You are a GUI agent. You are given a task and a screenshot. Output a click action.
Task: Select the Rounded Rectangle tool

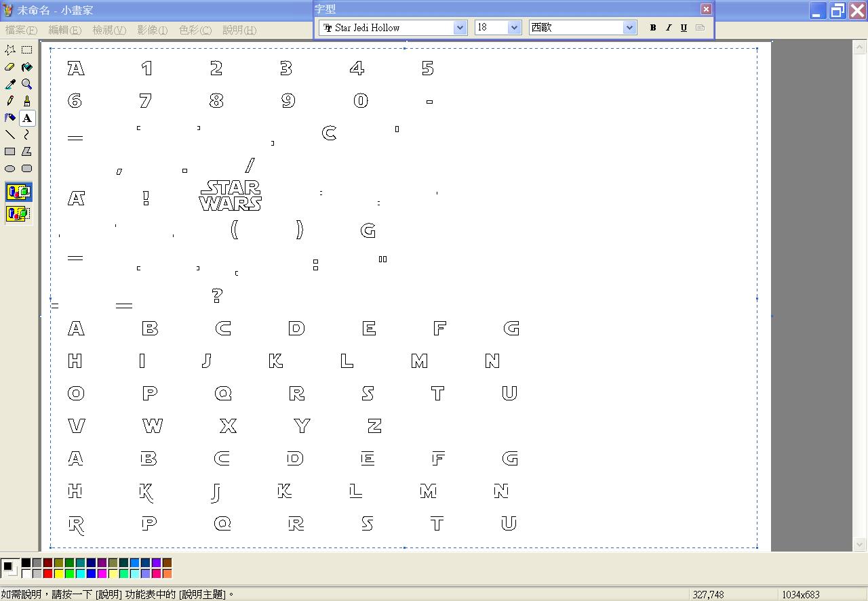tap(27, 169)
